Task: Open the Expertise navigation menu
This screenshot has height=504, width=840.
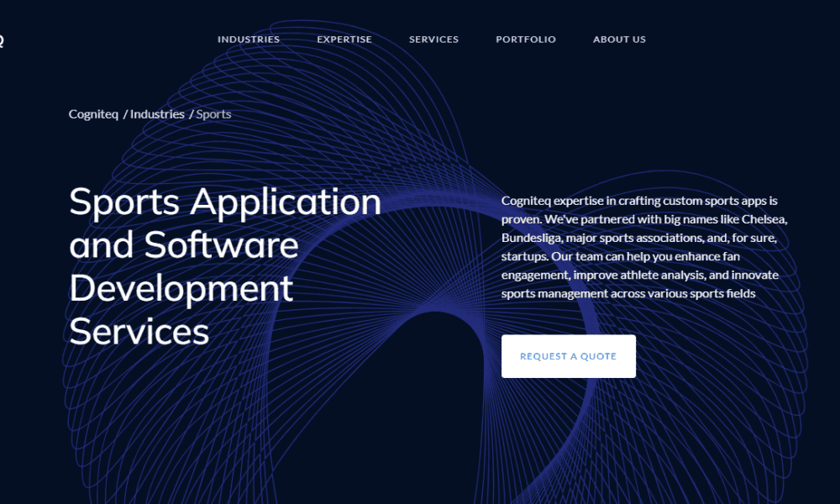Action: click(x=344, y=39)
